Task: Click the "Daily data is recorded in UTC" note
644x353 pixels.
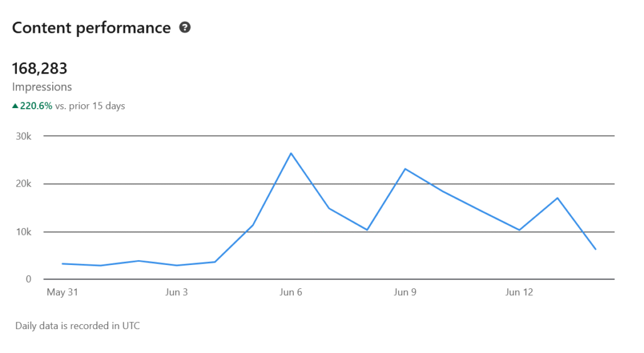Action: coord(77,327)
